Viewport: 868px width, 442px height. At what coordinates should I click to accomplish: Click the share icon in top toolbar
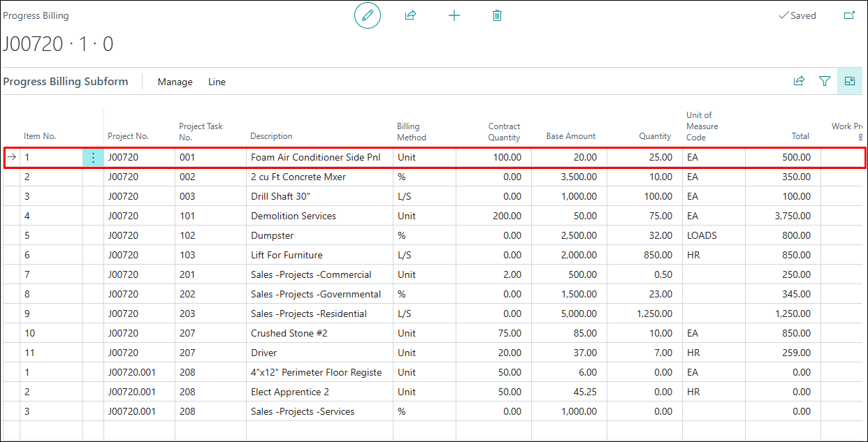tap(411, 15)
